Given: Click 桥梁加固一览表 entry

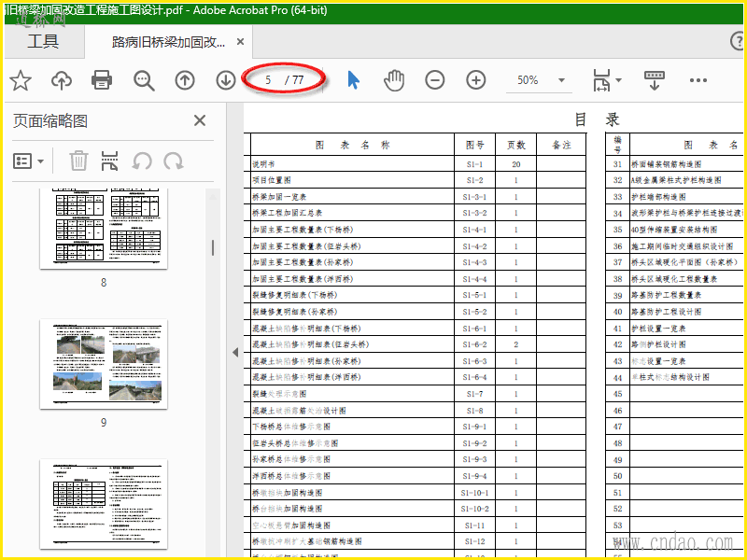Looking at the screenshot, I should click(279, 197).
